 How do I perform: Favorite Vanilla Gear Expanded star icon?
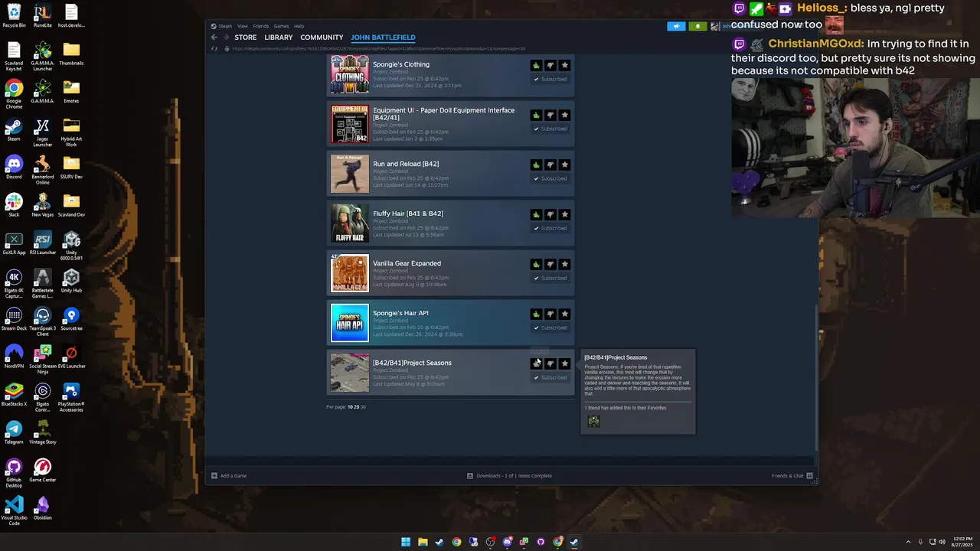coord(564,264)
